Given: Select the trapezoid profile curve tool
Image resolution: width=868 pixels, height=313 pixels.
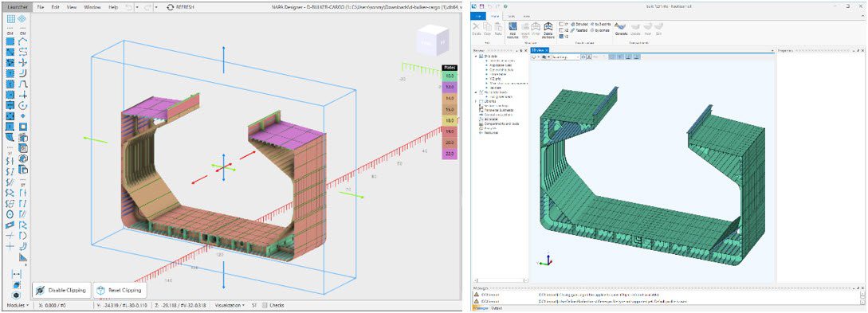Looking at the screenshot, I should pos(22,84).
